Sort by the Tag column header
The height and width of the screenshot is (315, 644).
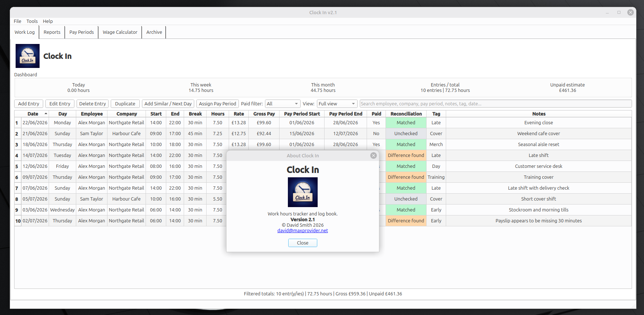point(436,114)
